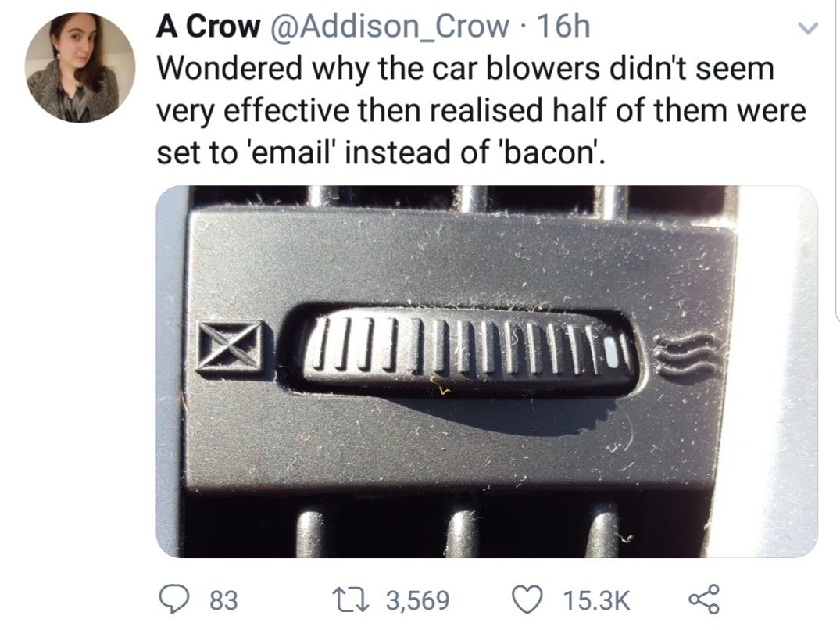The width and height of the screenshot is (840, 630).
Task: Open the @Addison_Crow handle link
Action: 391,27
